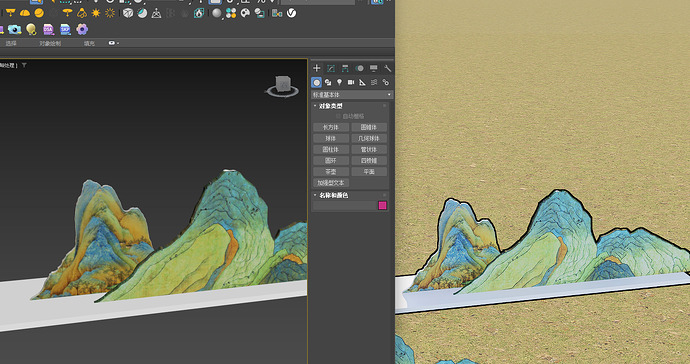Viewport: 690px width, 364px height.
Task: Toggle the Geometry category button
Action: (316, 82)
